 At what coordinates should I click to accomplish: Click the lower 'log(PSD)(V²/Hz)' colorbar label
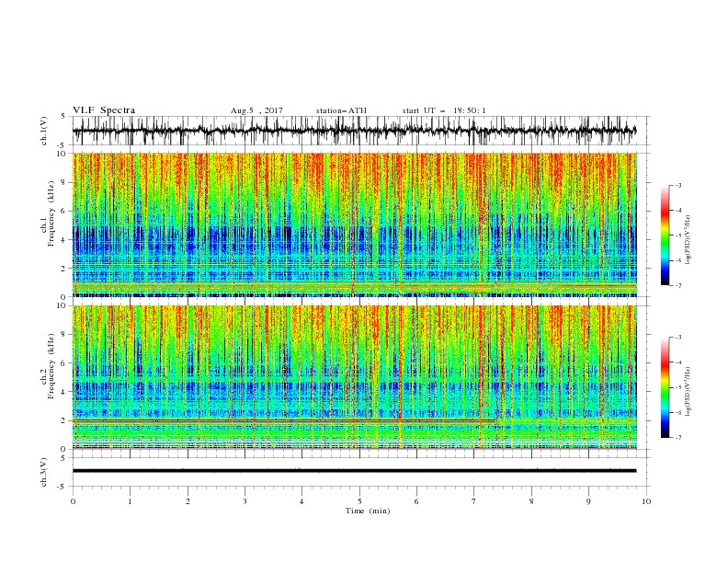(x=688, y=392)
